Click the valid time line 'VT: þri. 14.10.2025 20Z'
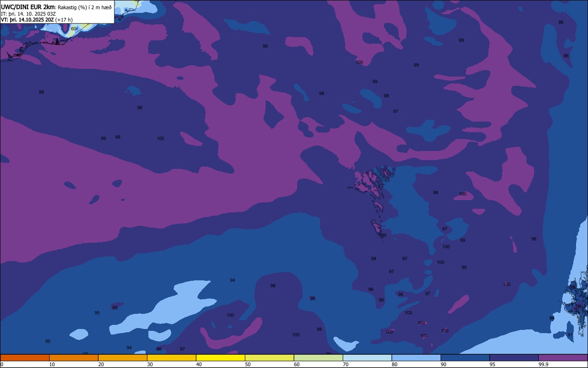The width and height of the screenshot is (588, 368). pyautogui.click(x=27, y=20)
